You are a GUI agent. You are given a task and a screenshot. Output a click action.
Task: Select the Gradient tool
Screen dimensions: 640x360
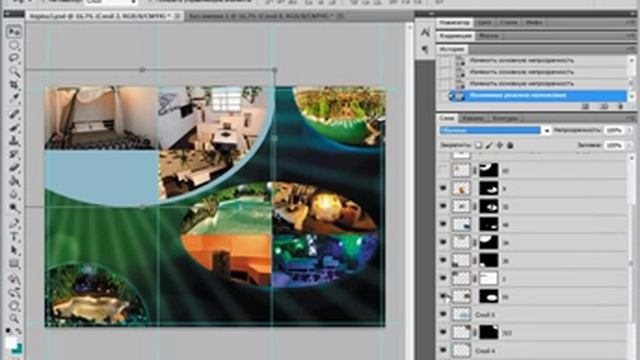tap(15, 181)
